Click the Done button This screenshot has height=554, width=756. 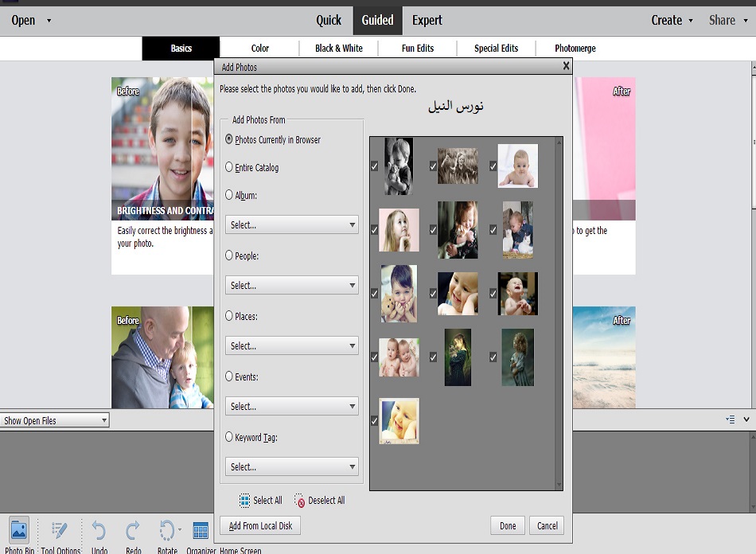click(x=508, y=525)
